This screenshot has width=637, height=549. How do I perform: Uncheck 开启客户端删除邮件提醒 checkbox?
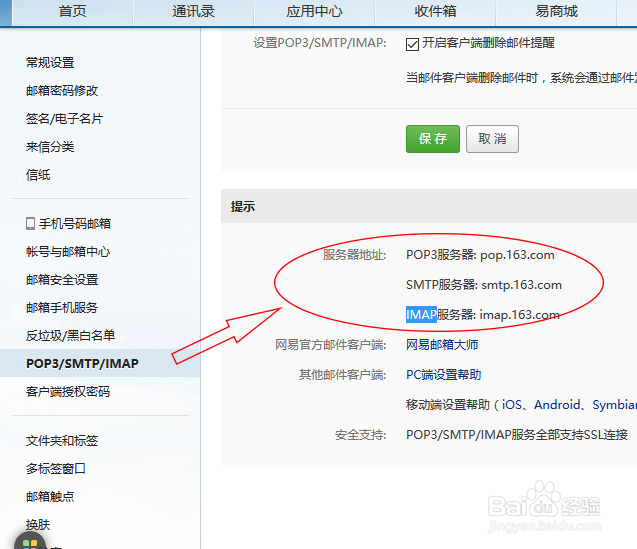[x=412, y=44]
